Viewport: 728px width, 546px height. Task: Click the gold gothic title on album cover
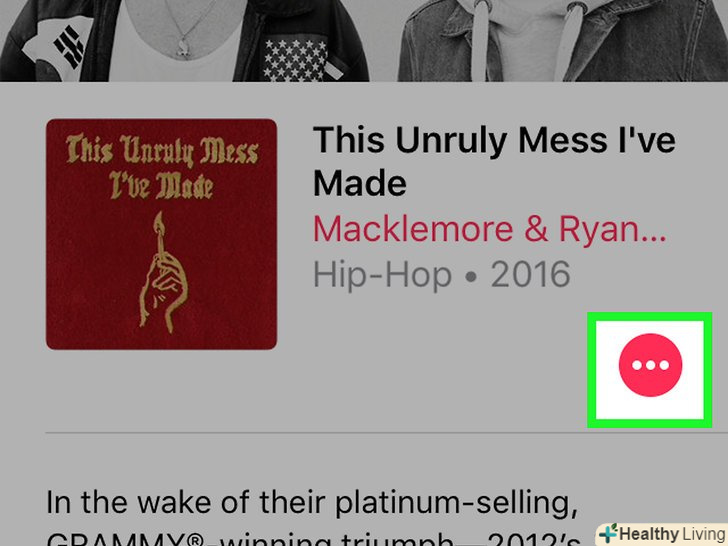[162, 166]
